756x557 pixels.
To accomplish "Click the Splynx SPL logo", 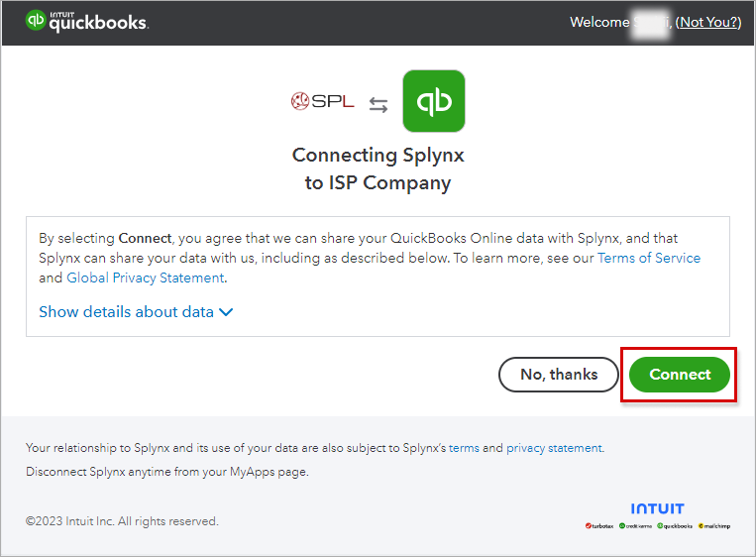I will (x=323, y=101).
